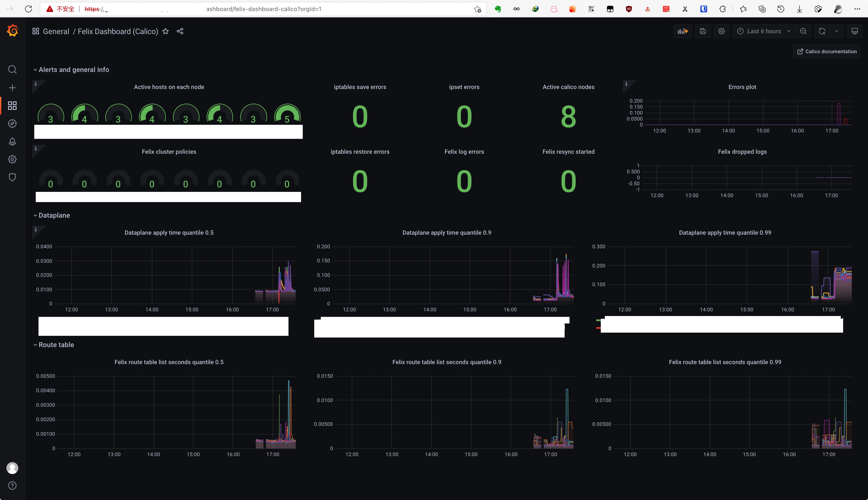
Task: Open the Server Admin shield icon
Action: [x=12, y=177]
